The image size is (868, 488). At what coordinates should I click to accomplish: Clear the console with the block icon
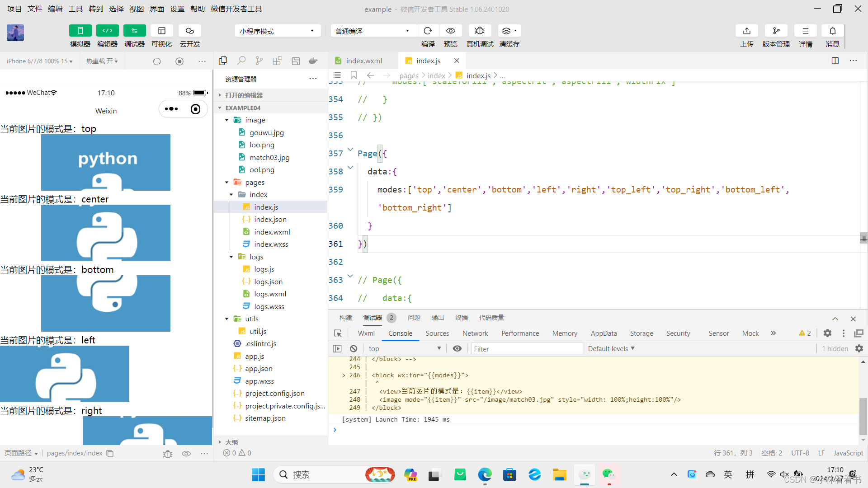[354, 348]
